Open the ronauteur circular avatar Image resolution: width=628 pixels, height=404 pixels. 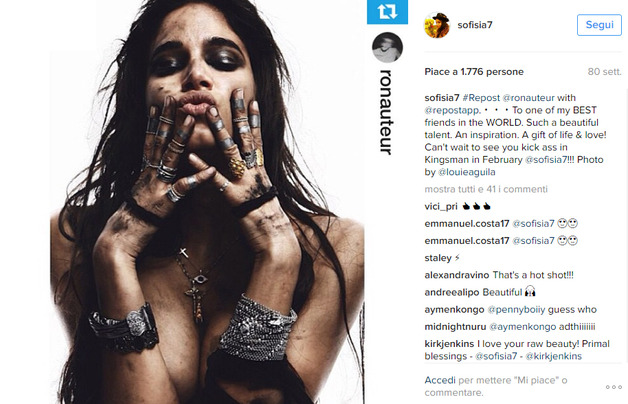(x=387, y=48)
